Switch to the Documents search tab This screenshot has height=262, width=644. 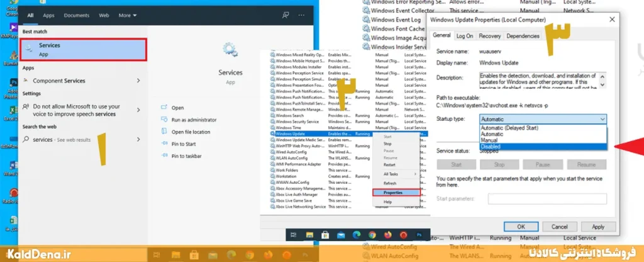76,15
